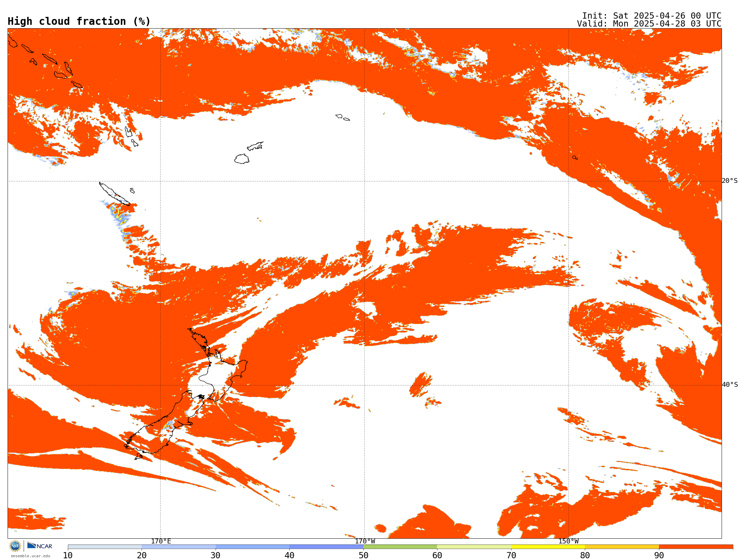The image size is (744, 560).
Task: Click the 'Init: Sat 2025-04-26 00 UTC' line
Action: 652,16
